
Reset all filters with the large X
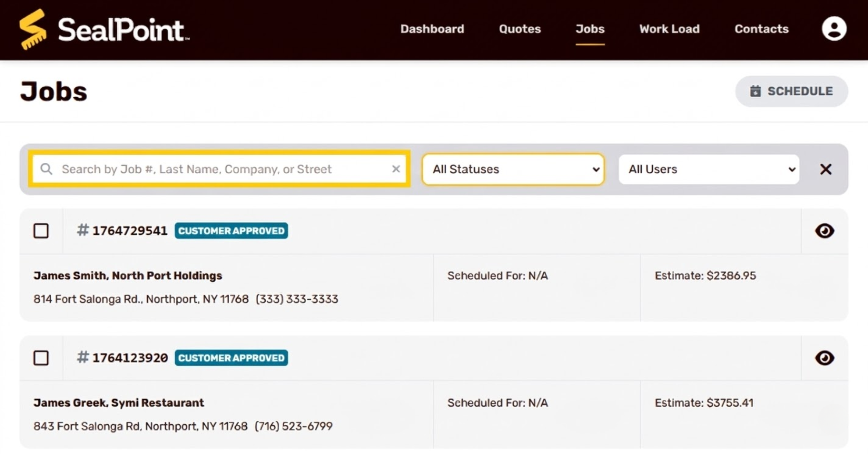click(x=826, y=169)
